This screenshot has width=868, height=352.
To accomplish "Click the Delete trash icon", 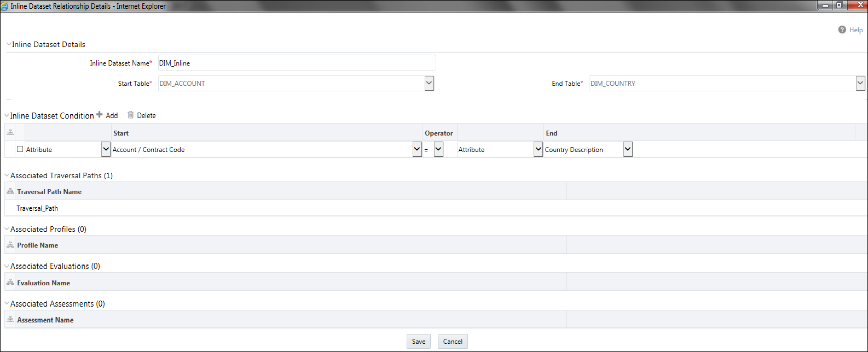I will tap(130, 115).
